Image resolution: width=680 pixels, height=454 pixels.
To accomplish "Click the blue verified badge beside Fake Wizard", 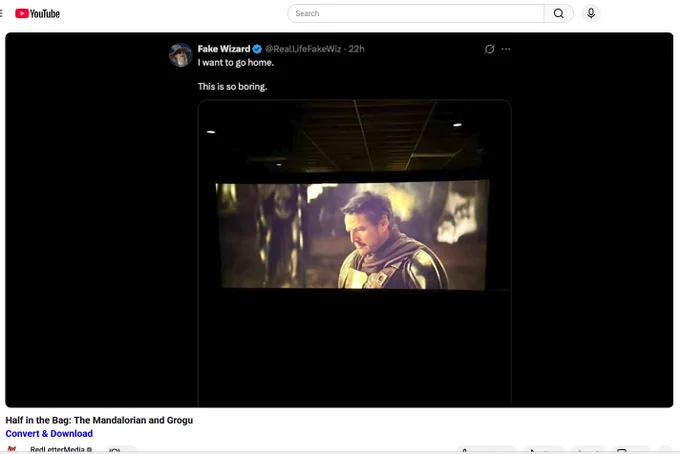I will [x=257, y=49].
